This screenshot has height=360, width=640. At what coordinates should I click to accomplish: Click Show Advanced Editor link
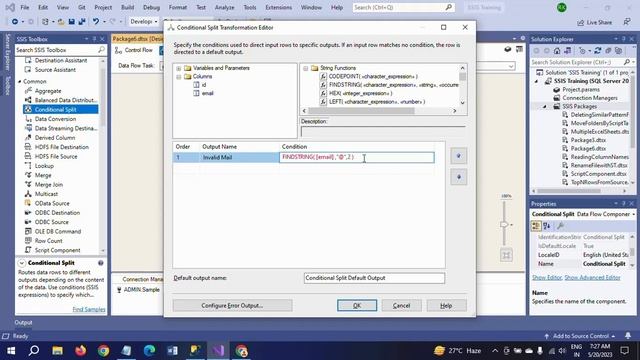pos(592,278)
